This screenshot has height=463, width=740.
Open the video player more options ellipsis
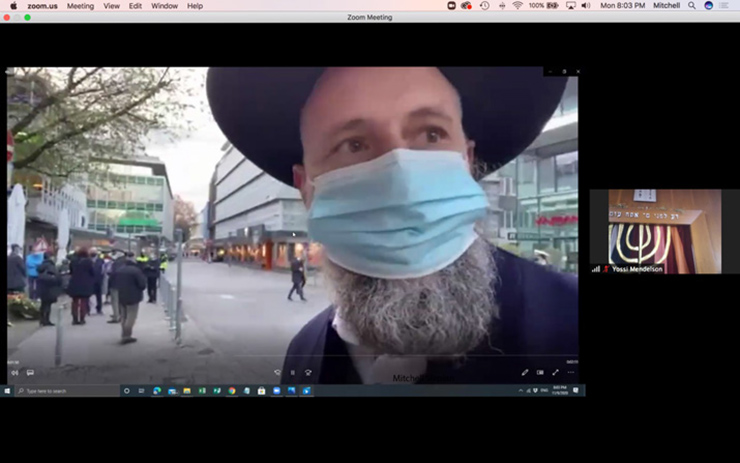[x=571, y=373]
